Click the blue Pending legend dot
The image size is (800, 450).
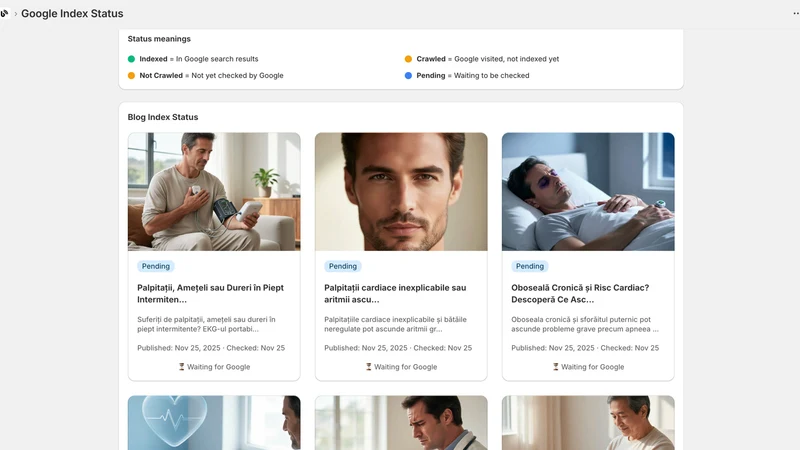(408, 76)
